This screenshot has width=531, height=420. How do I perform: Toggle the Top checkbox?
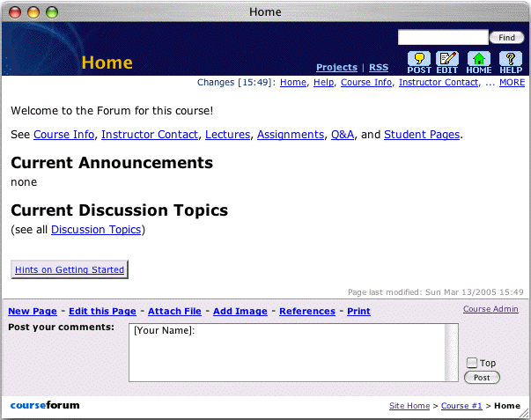click(471, 363)
